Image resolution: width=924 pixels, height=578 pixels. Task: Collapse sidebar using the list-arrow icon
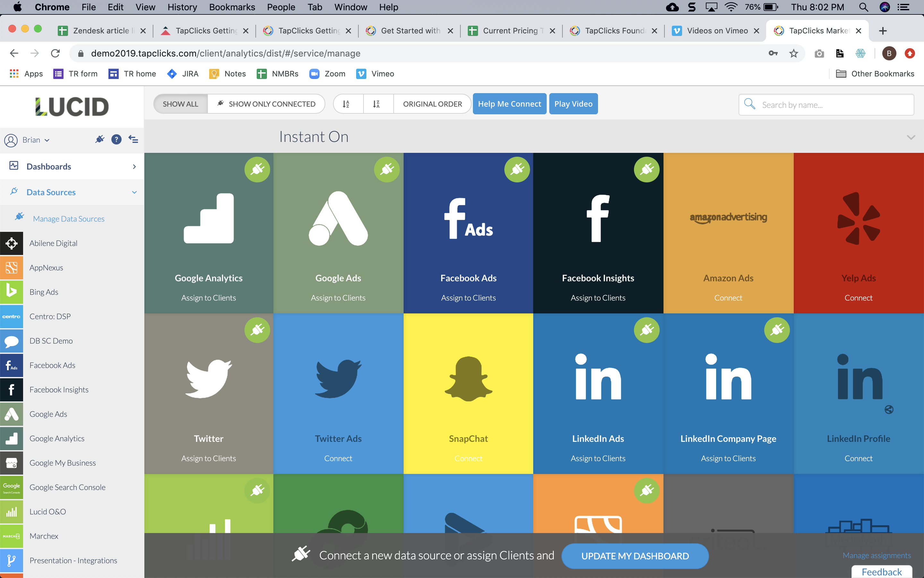133,139
